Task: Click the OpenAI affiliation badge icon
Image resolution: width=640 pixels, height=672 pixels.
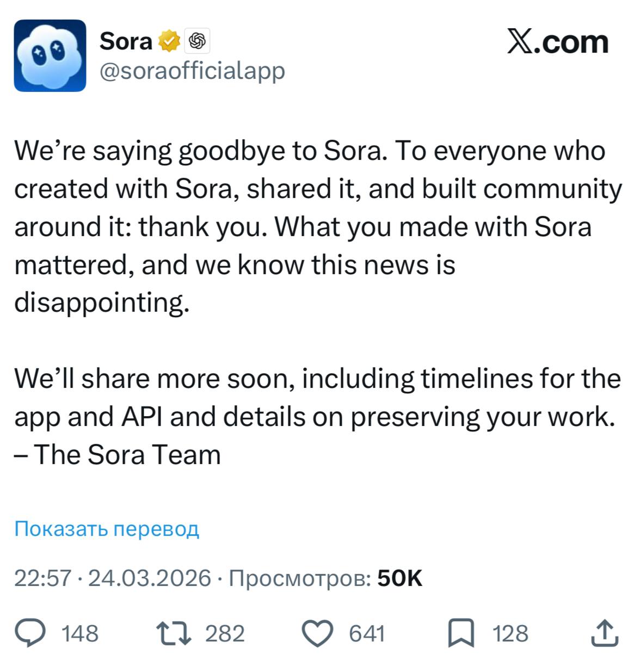Action: (x=198, y=41)
